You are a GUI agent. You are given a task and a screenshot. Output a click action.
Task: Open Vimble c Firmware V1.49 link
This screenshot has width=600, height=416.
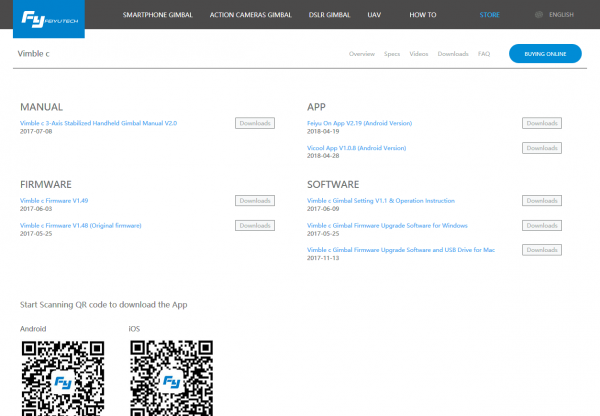[x=54, y=201]
